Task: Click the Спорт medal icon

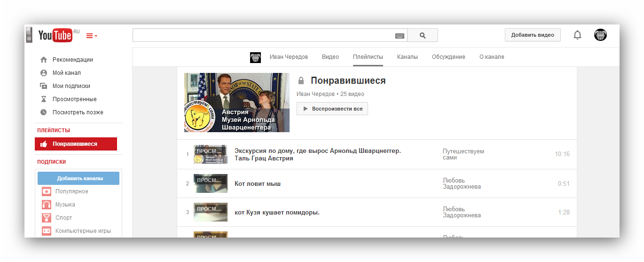Action: (47, 218)
